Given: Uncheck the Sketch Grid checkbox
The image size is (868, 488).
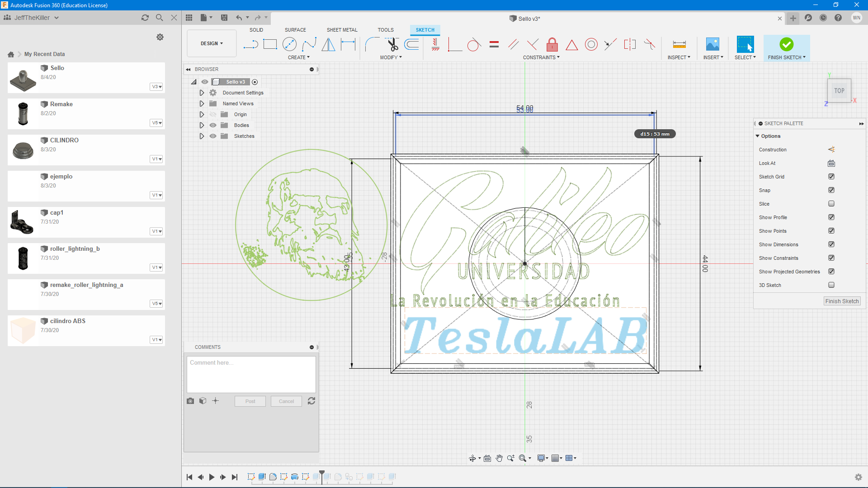Looking at the screenshot, I should (x=831, y=177).
